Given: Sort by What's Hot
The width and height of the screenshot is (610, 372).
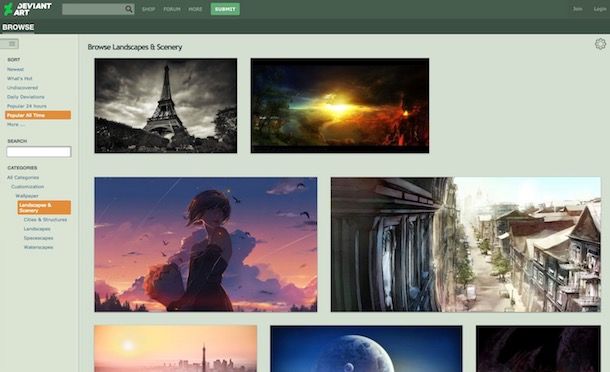Looking at the screenshot, I should pyautogui.click(x=19, y=79).
